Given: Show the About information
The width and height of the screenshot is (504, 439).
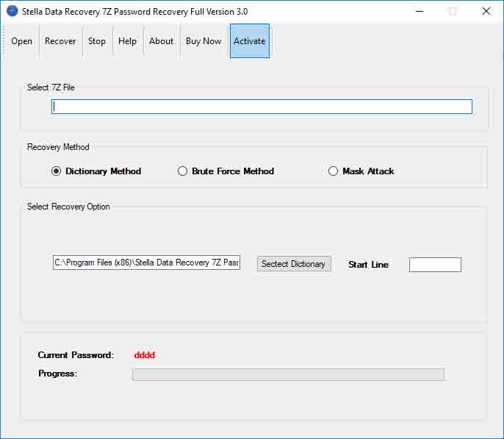Looking at the screenshot, I should (x=161, y=41).
